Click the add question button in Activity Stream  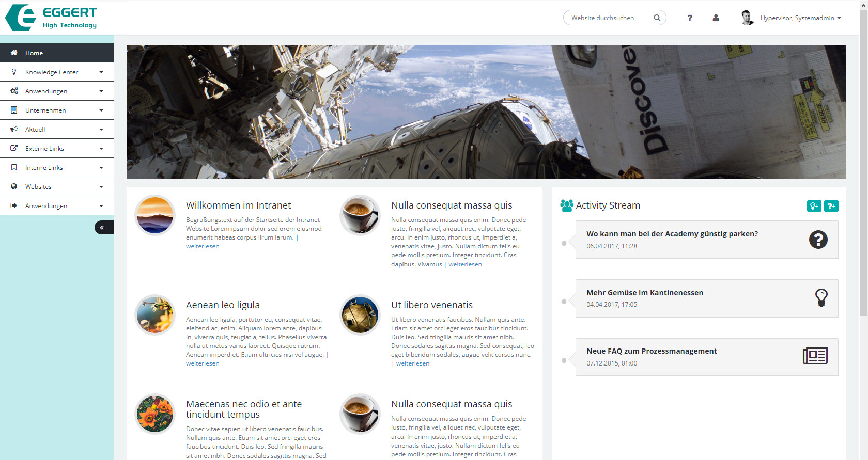click(x=831, y=206)
